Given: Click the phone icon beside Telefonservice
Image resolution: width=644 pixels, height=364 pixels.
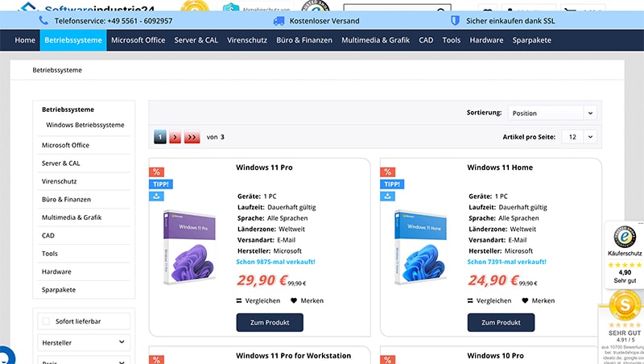Looking at the screenshot, I should click(x=43, y=20).
